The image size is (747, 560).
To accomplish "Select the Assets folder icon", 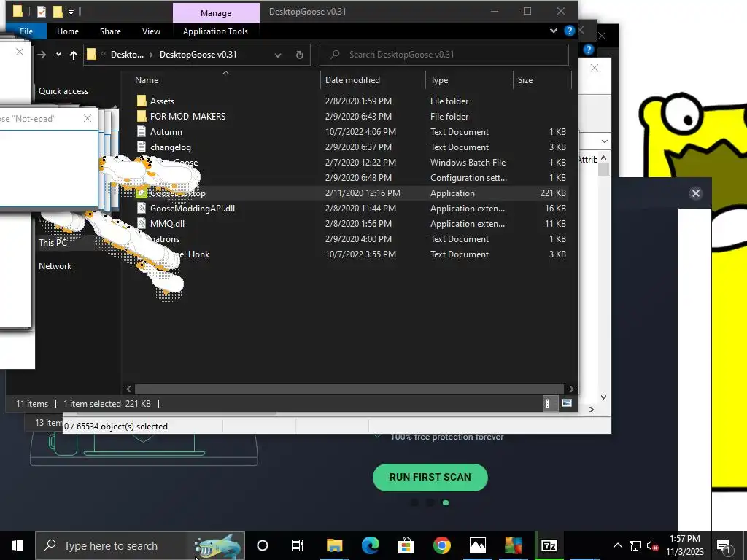I will tap(142, 101).
